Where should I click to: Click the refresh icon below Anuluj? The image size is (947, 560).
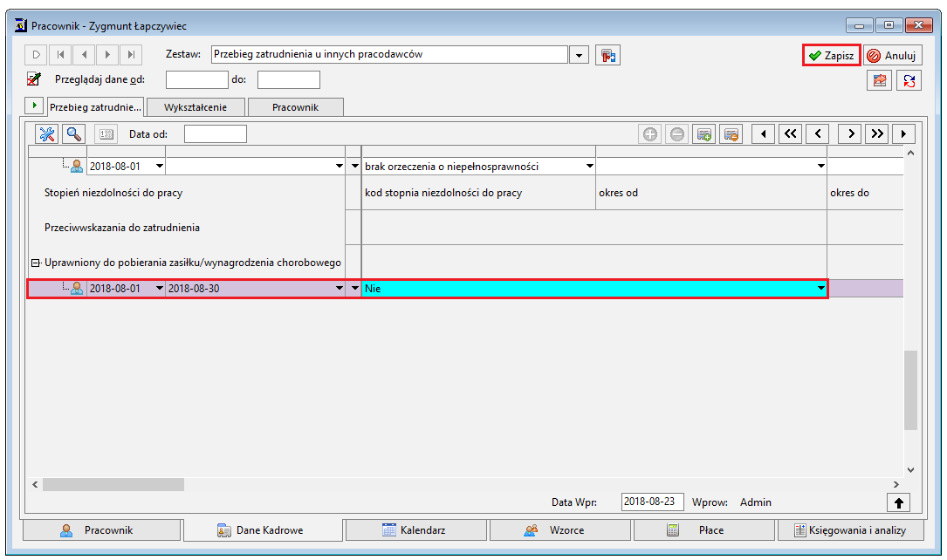click(x=909, y=79)
